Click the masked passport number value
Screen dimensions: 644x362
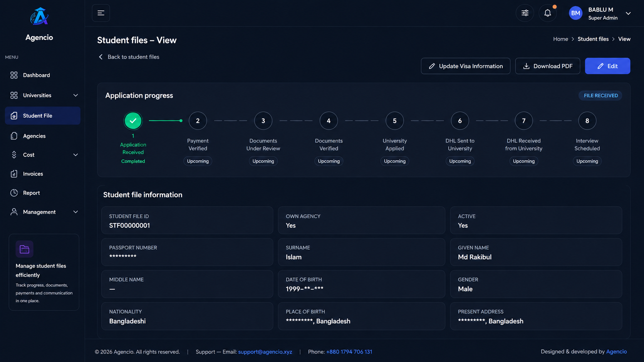122,257
